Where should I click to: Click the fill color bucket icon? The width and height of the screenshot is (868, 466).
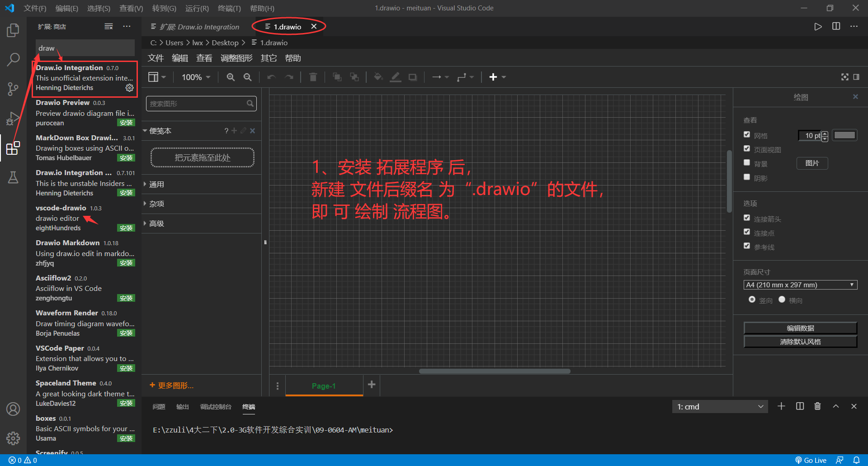pyautogui.click(x=378, y=77)
